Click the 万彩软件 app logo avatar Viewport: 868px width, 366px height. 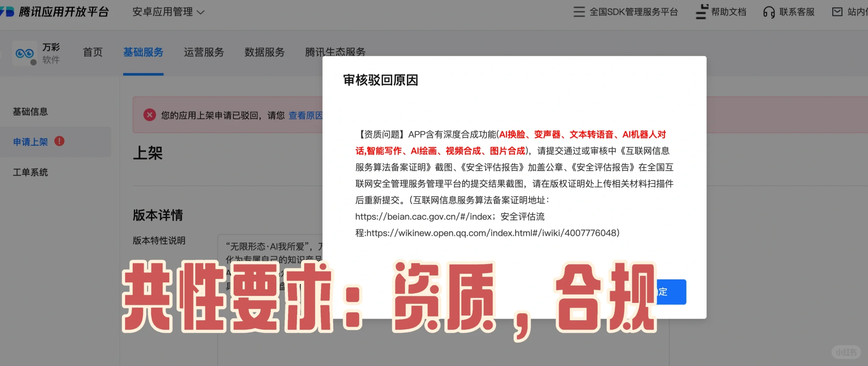click(25, 54)
